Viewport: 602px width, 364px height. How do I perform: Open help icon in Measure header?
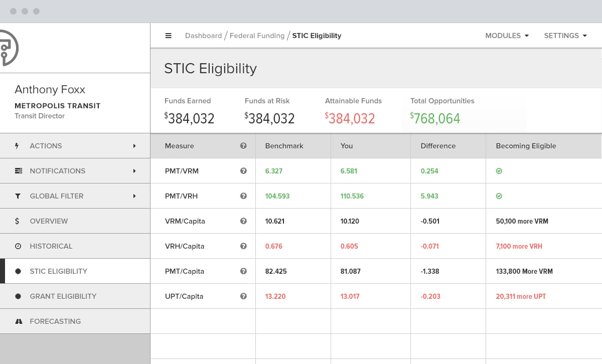(x=243, y=146)
